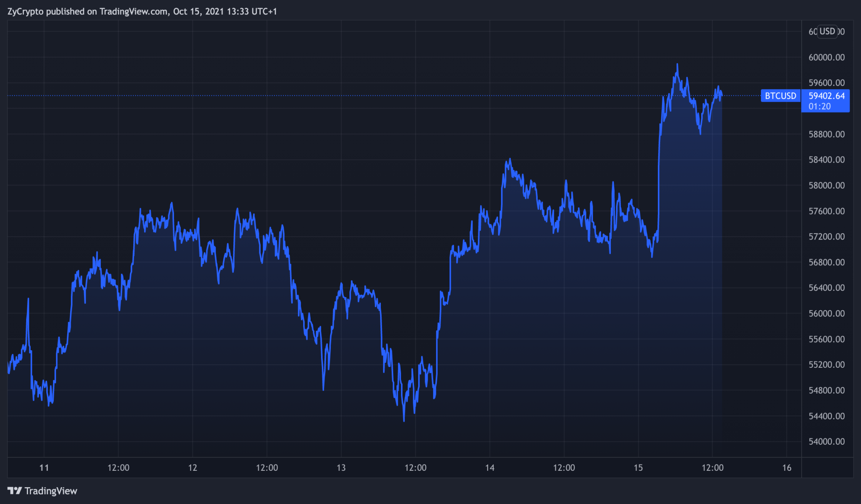This screenshot has width=861, height=504.
Task: Click the BTCUSD symbol label
Action: point(780,96)
